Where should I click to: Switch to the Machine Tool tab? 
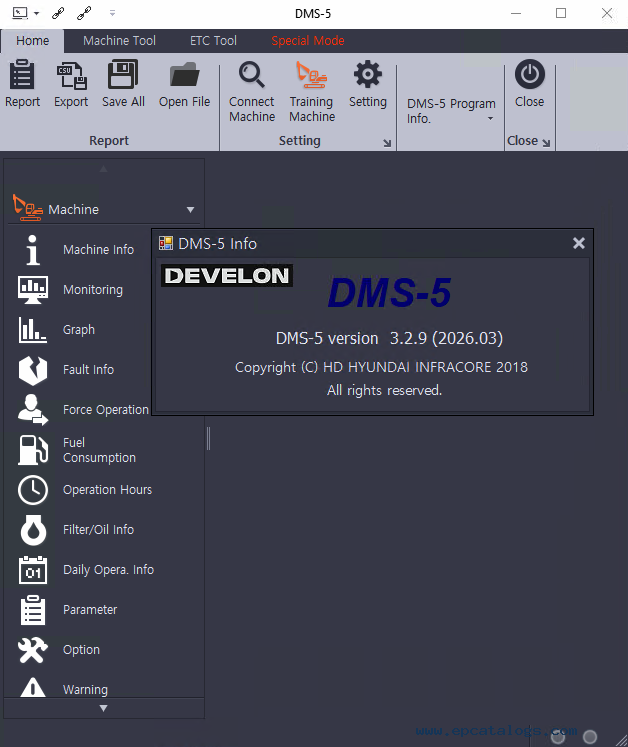(x=119, y=41)
